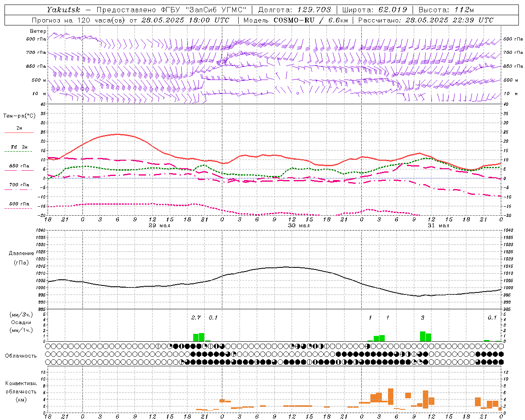
Task: Click the 'Конвективн.' convective cloud label
Action: tap(21, 383)
